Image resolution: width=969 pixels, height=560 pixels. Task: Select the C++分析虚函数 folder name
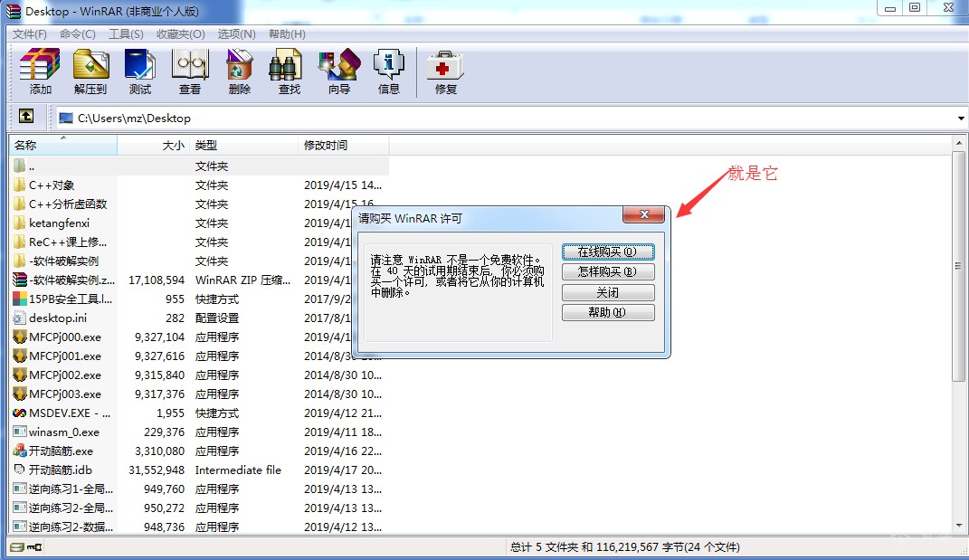(x=68, y=204)
